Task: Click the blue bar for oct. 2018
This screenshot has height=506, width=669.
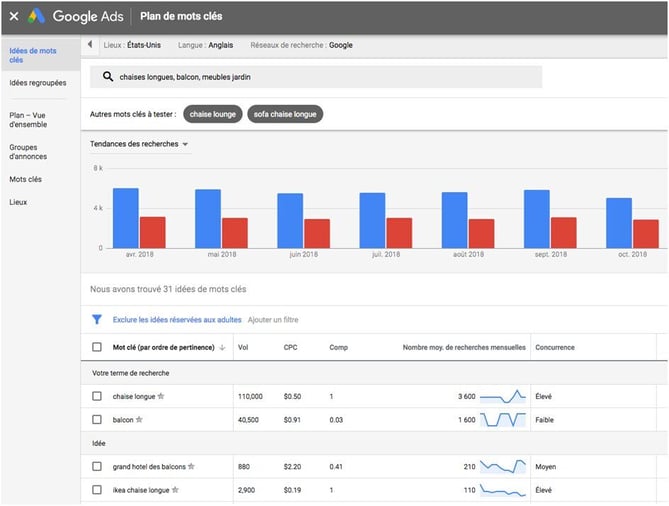Action: coord(619,223)
